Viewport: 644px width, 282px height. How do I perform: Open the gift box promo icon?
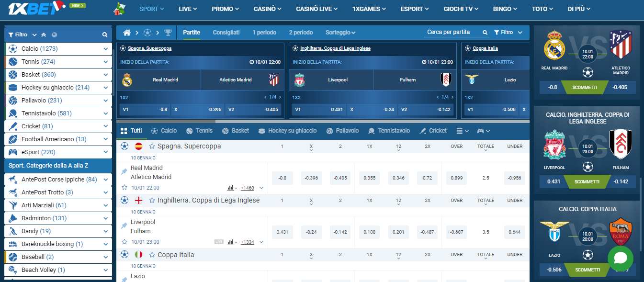pos(119,8)
